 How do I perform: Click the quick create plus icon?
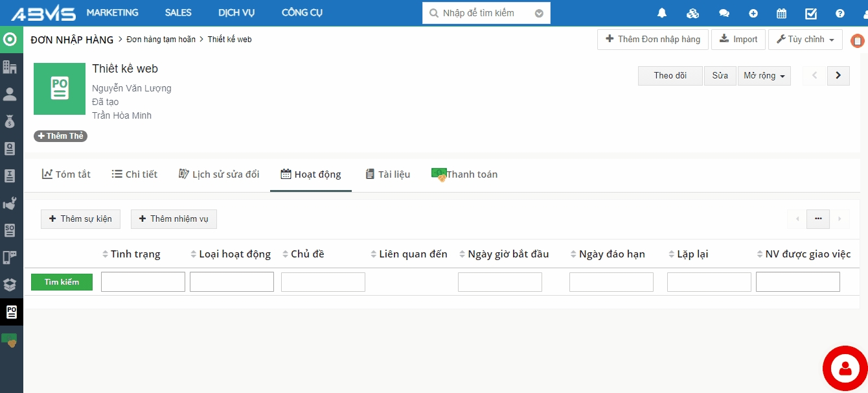pyautogui.click(x=753, y=13)
